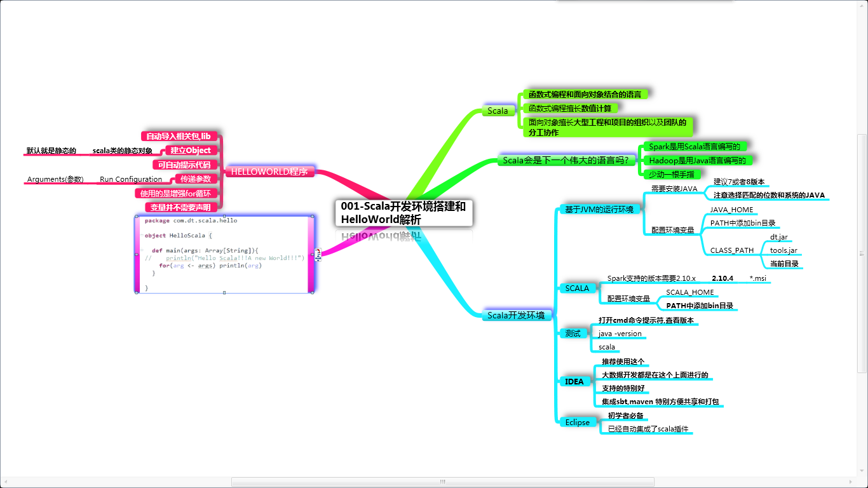Viewport: 868px width, 488px height.
Task: Select the node PATH中添加bin目录 under JAVA_HOME
Action: (x=743, y=224)
